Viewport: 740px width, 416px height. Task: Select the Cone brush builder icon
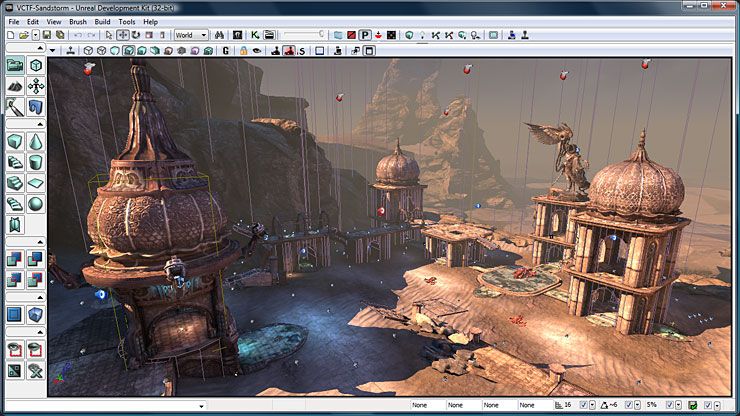36,142
